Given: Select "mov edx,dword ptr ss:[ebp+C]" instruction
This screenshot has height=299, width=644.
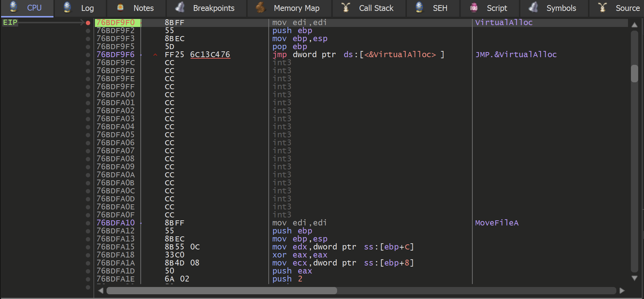Looking at the screenshot, I should [x=343, y=247].
